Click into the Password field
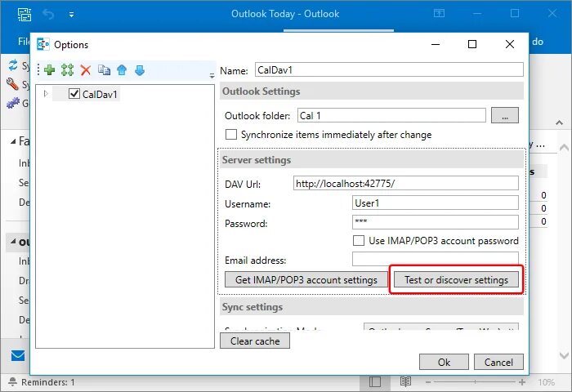Screen dimensions: 572x392 pyautogui.click(x=436, y=222)
